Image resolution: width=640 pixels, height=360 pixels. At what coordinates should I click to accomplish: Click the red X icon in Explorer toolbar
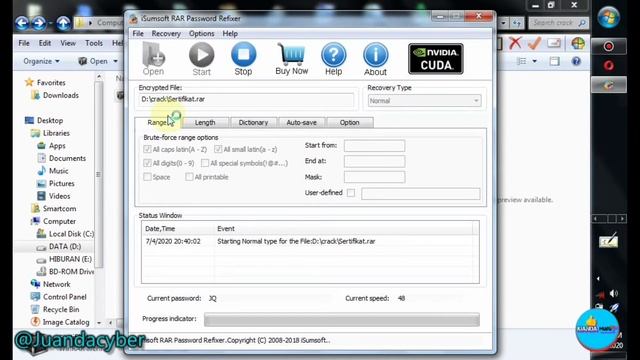click(x=515, y=42)
